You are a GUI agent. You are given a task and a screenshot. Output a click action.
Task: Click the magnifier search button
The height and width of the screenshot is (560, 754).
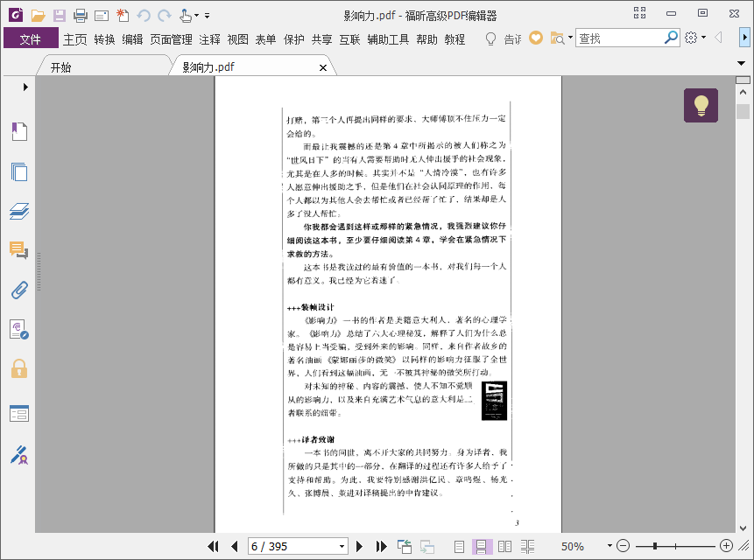[x=671, y=38]
